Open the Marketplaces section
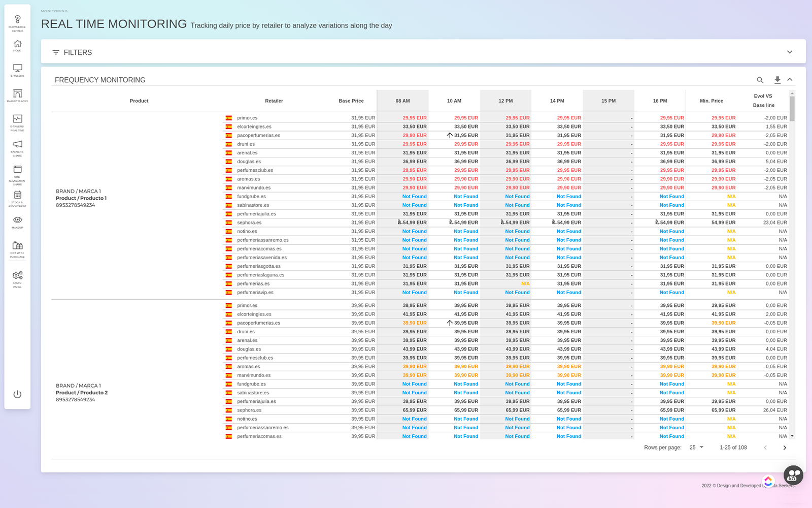 (17, 96)
